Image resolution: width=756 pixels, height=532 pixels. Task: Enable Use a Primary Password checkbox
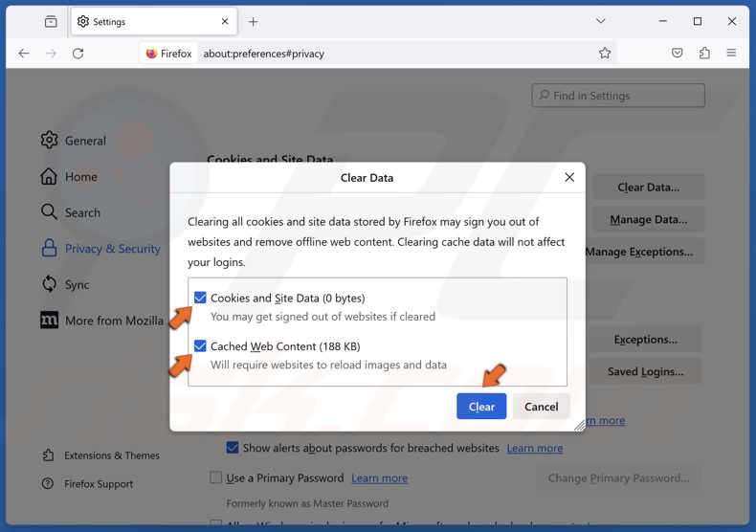[x=216, y=477]
